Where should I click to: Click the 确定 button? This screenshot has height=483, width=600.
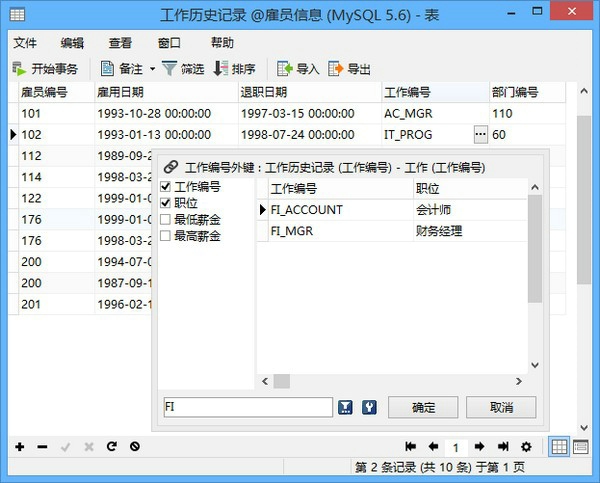(423, 408)
